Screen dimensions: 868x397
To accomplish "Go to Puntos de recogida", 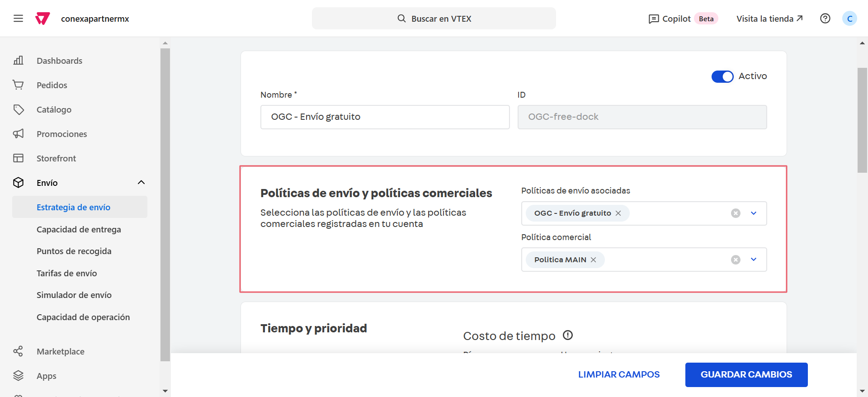I will [x=74, y=251].
